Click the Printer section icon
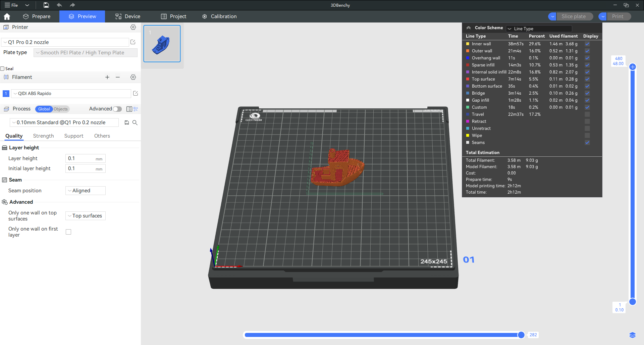This screenshot has height=345, width=644. (6, 27)
